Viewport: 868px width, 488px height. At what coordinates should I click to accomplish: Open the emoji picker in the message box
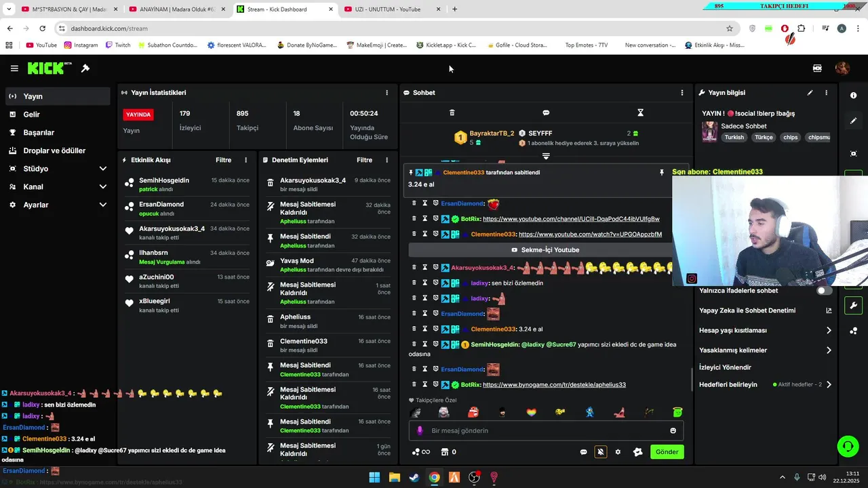673,430
